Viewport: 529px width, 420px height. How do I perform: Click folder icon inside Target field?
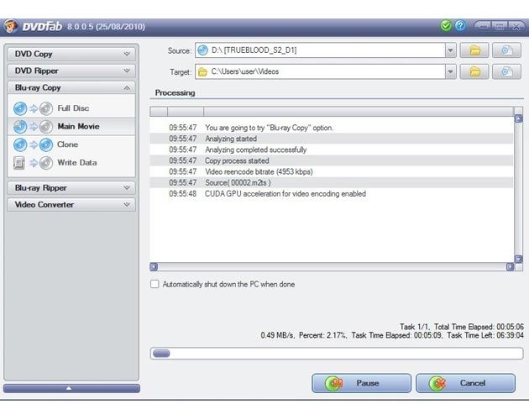click(x=202, y=72)
